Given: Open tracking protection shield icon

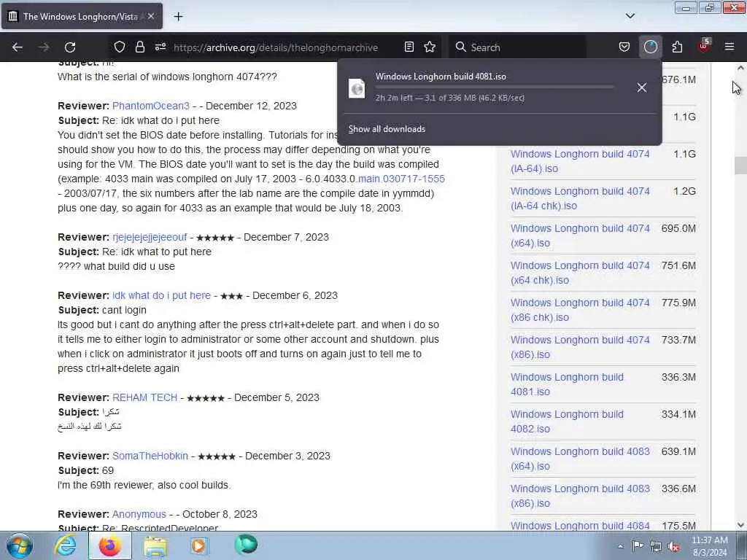Looking at the screenshot, I should pyautogui.click(x=119, y=47).
